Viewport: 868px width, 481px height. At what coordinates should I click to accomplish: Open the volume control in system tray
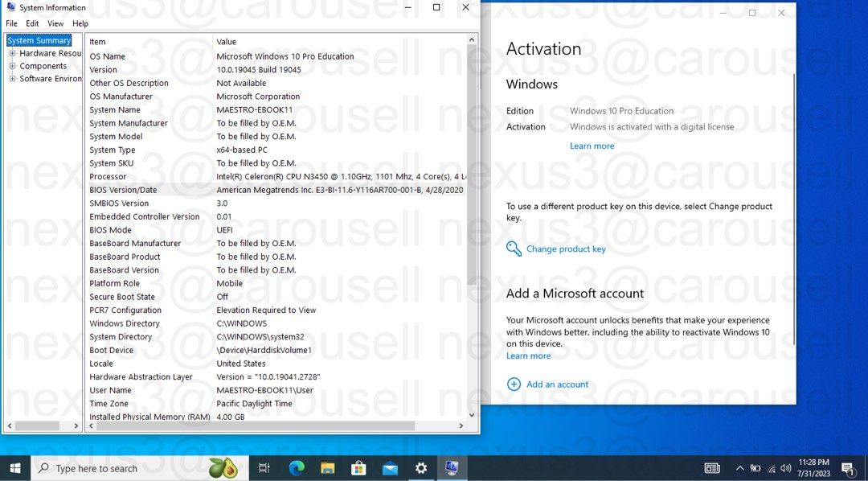(x=786, y=468)
